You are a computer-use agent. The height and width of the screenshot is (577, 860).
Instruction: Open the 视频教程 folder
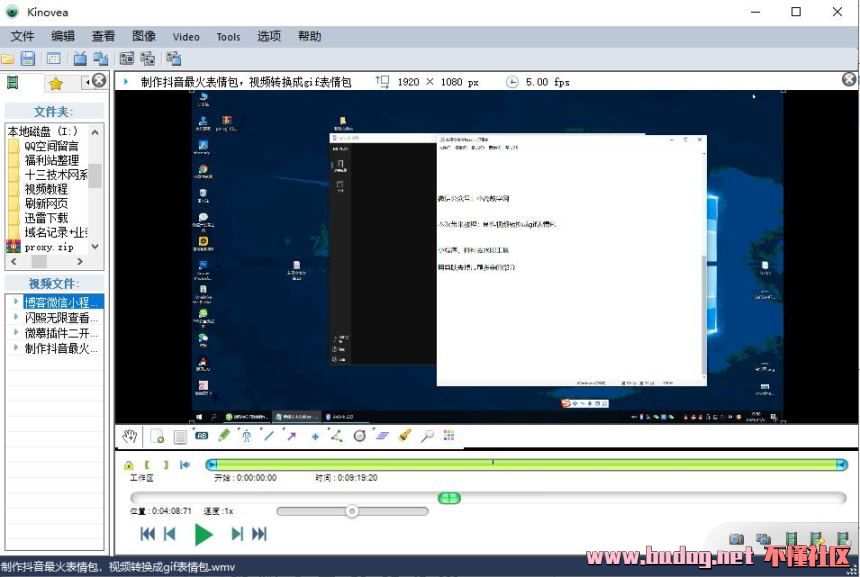point(46,188)
